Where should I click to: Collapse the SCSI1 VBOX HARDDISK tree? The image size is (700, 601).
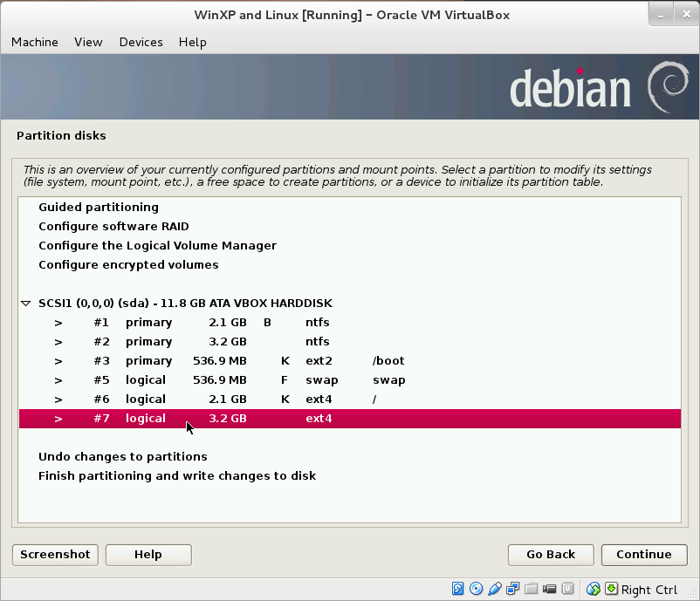[x=25, y=303]
